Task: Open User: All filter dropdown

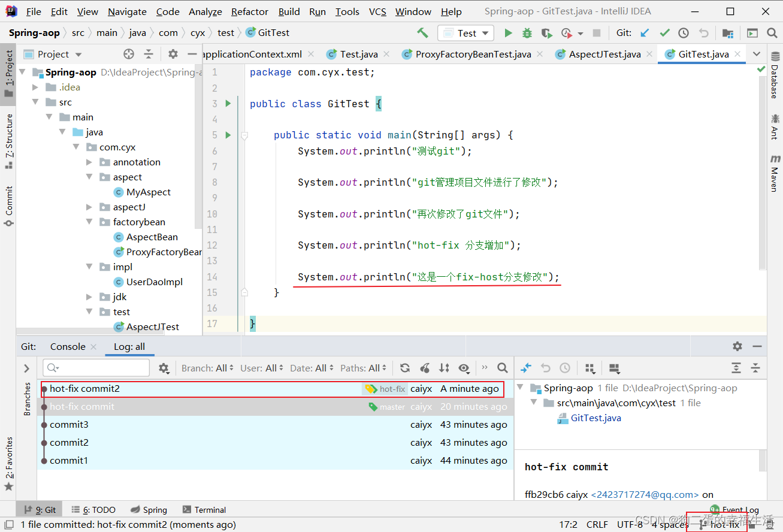Action: (262, 368)
